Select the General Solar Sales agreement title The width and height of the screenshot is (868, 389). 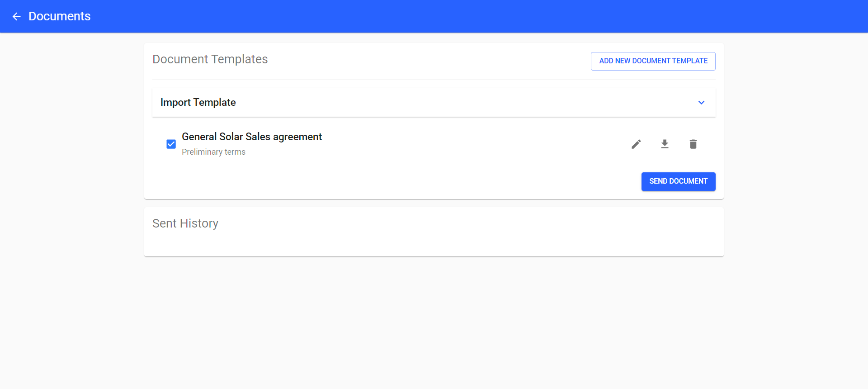[252, 137]
